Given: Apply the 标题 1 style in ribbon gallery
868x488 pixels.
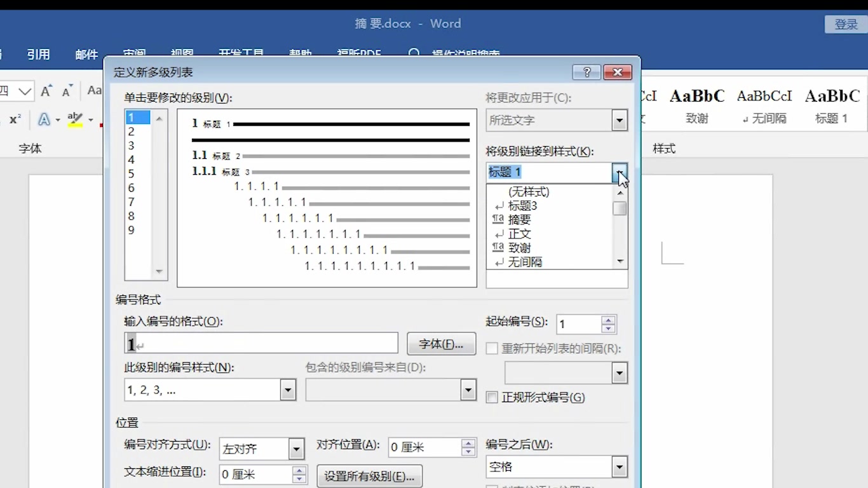Looking at the screenshot, I should coord(832,105).
